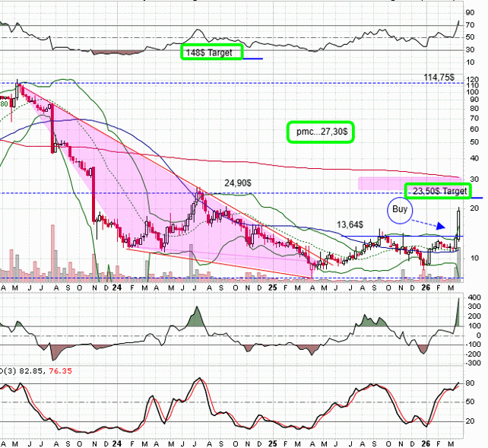
Task: Select the 13,64$ price annotation
Action: [350, 224]
